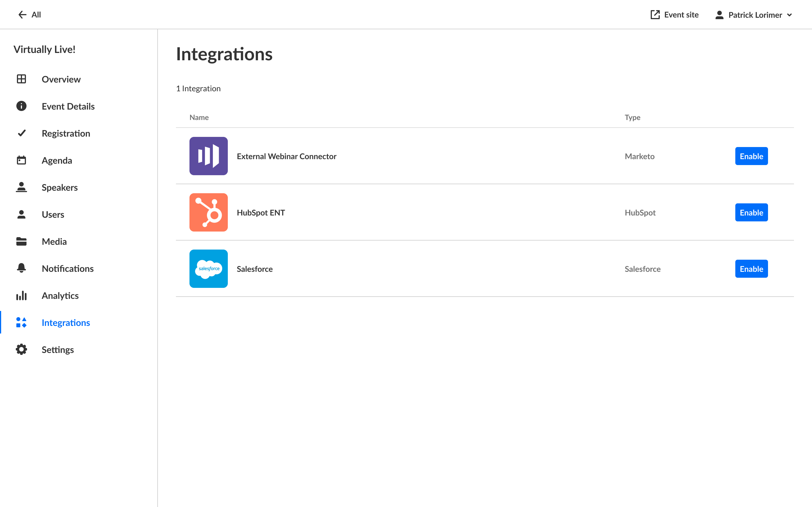Open the Event site link
This screenshot has width=812, height=507.
click(x=674, y=15)
